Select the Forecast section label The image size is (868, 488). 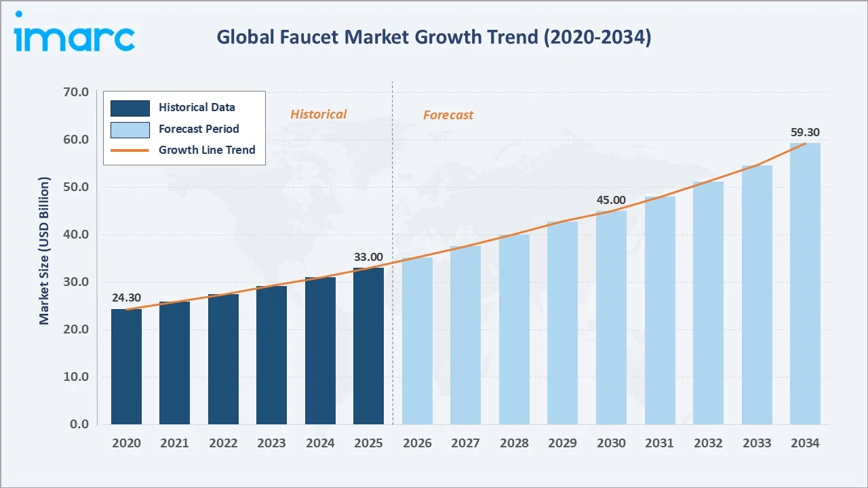point(448,115)
